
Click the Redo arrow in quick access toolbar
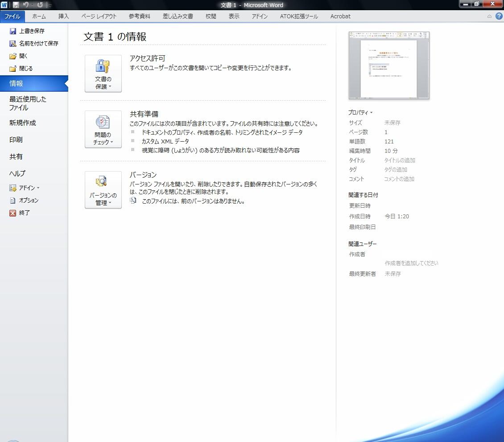tap(40, 5)
